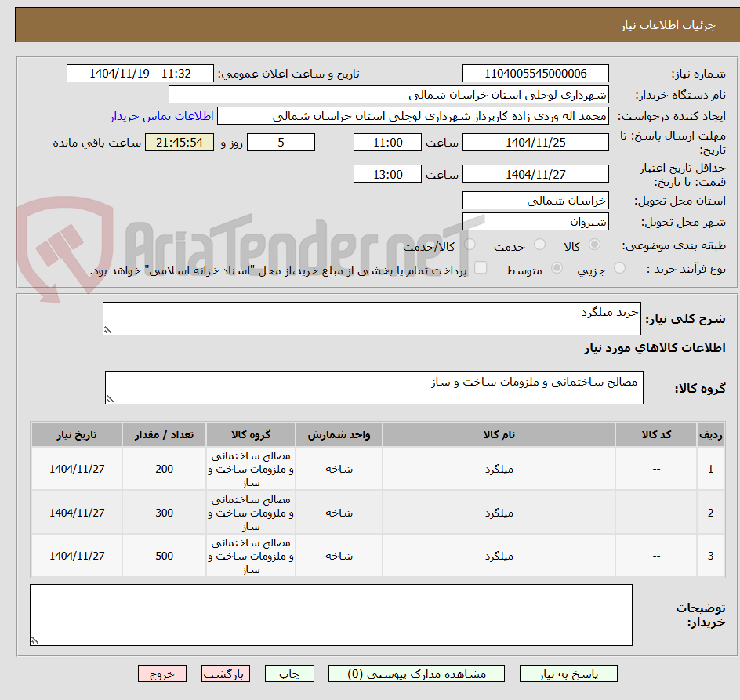The width and height of the screenshot is (740, 700).
Task: Select the کالا radio button
Action: coord(595,245)
